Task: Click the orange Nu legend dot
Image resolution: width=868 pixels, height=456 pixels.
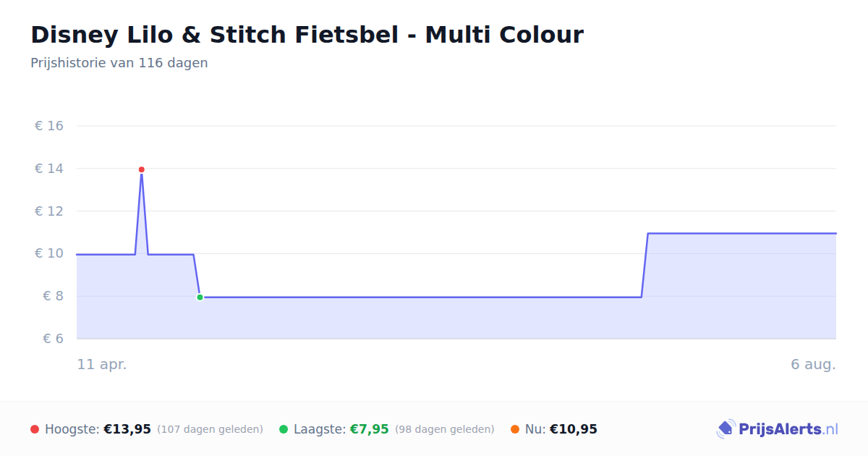Action: [x=515, y=429]
